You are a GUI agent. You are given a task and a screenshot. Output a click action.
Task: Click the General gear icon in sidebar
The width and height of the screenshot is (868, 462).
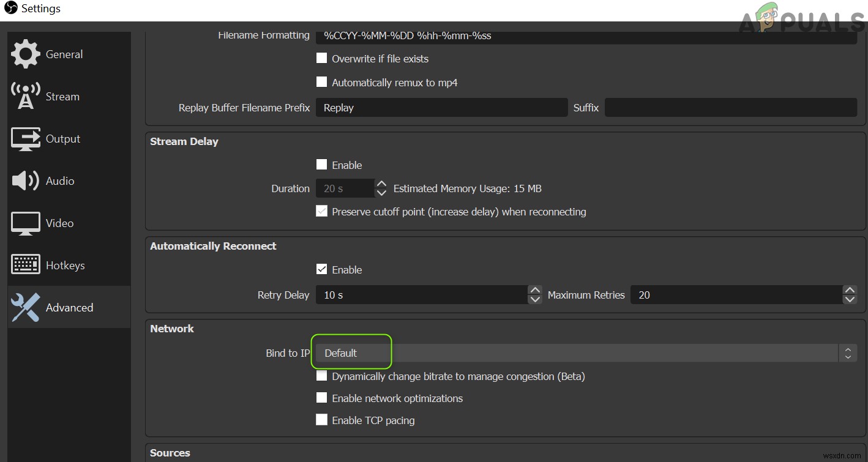pos(26,54)
